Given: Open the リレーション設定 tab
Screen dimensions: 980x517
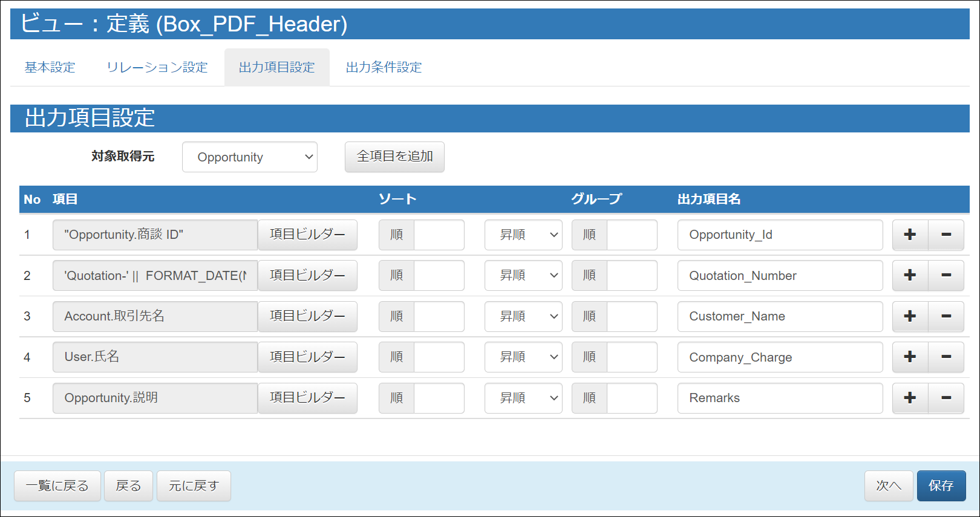Looking at the screenshot, I should (x=157, y=67).
